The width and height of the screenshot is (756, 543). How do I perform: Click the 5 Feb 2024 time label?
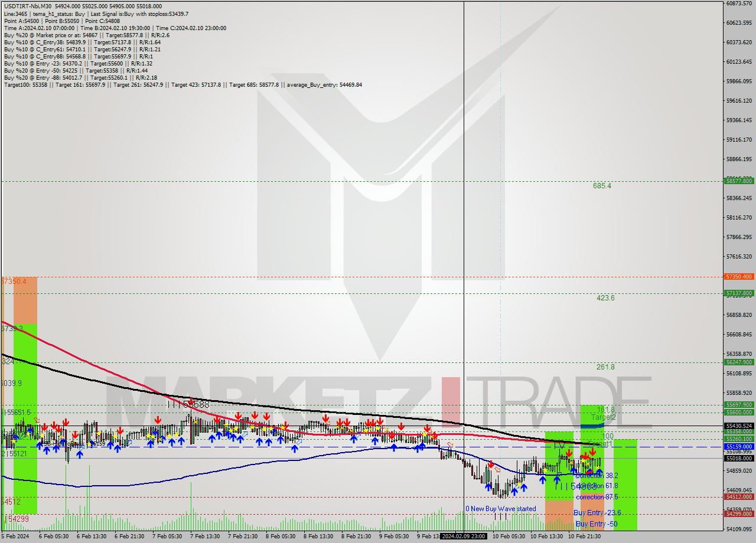tap(15, 537)
